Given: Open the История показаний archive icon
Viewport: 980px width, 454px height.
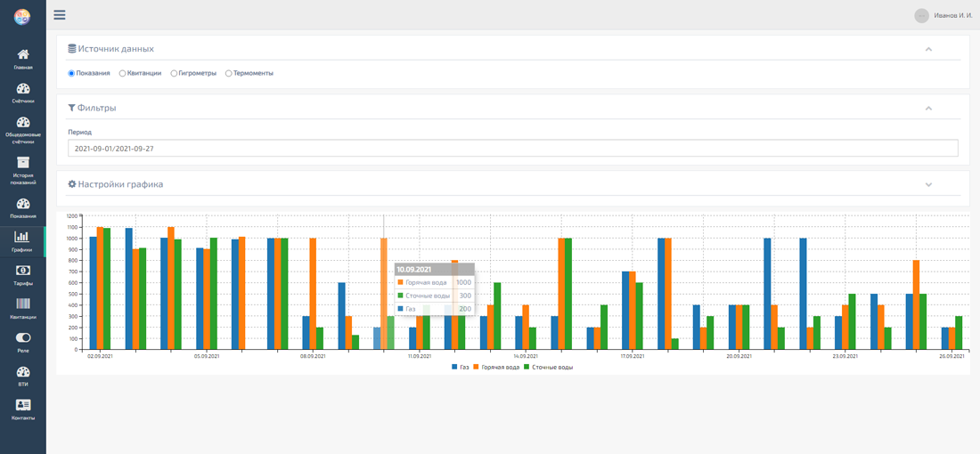Looking at the screenshot, I should pyautogui.click(x=23, y=163).
